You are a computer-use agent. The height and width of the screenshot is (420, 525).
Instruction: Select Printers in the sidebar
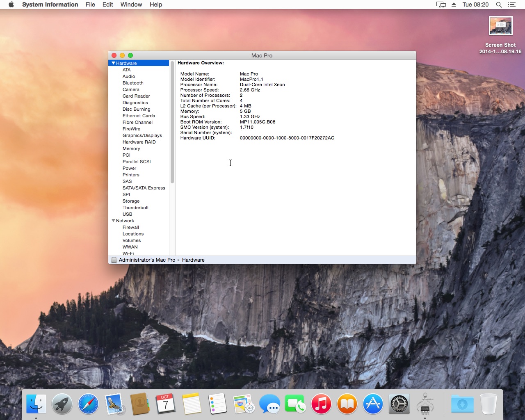click(131, 175)
